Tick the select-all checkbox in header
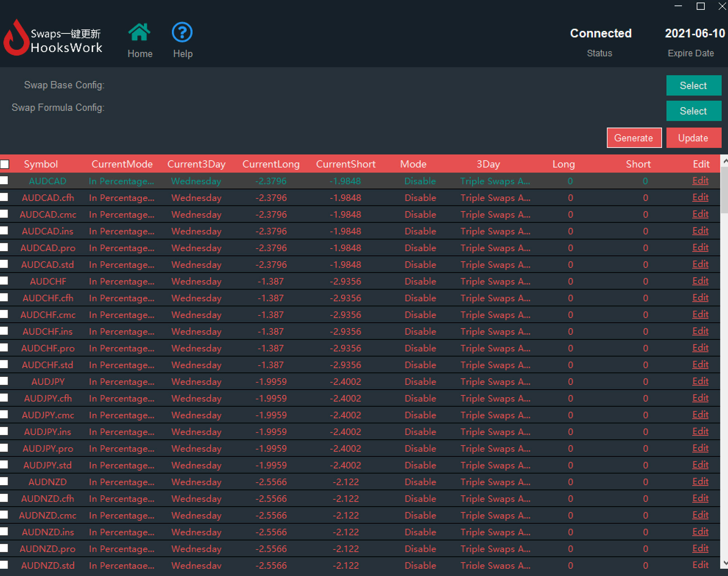This screenshot has width=728, height=576. coord(5,164)
